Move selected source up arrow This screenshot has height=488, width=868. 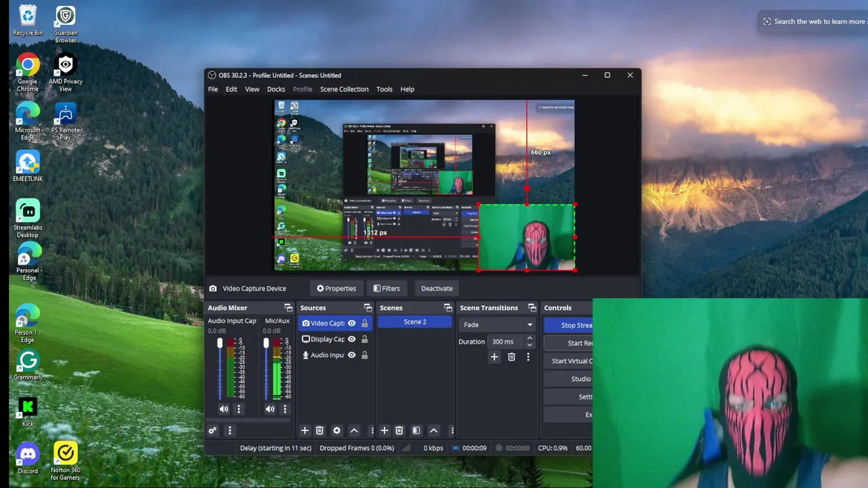(354, 430)
